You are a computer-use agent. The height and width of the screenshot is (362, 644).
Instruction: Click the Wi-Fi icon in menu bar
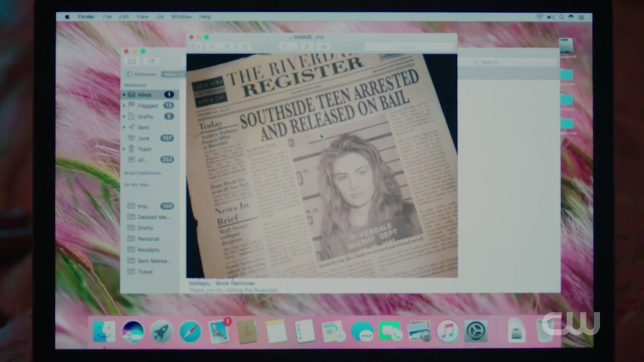pos(540,17)
